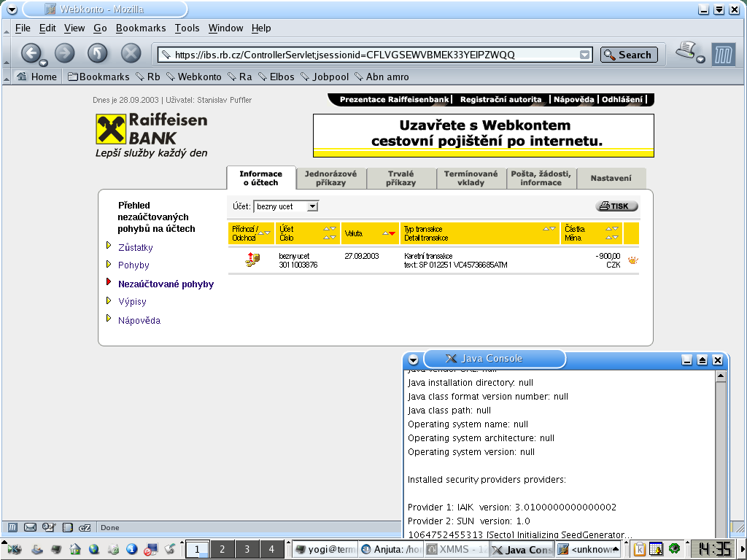The height and width of the screenshot is (560, 747).
Task: Switch to XMMS taskbar entry
Action: (x=457, y=549)
